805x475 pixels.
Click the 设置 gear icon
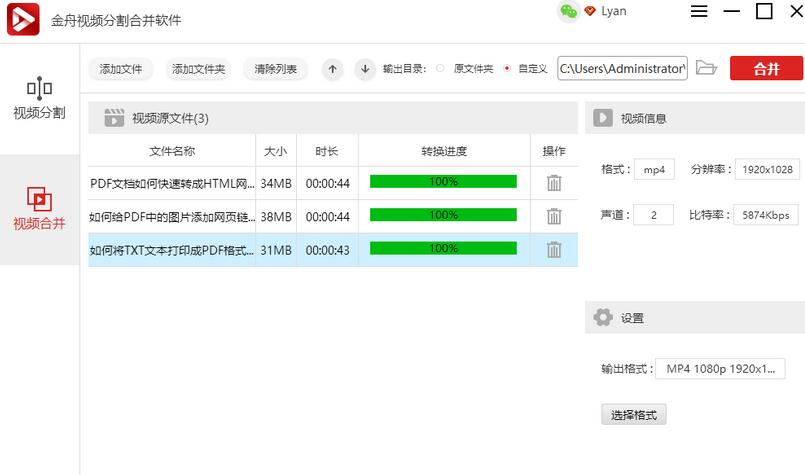tap(603, 317)
